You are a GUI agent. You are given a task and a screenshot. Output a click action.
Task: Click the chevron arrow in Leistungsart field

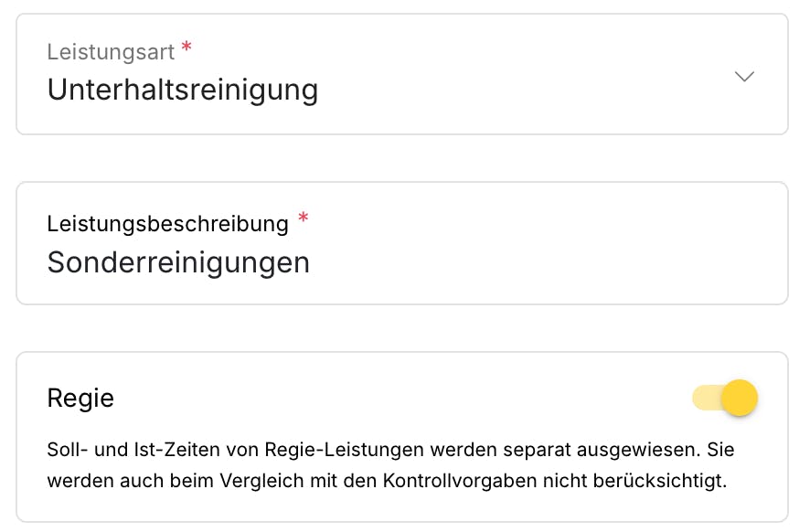[744, 77]
